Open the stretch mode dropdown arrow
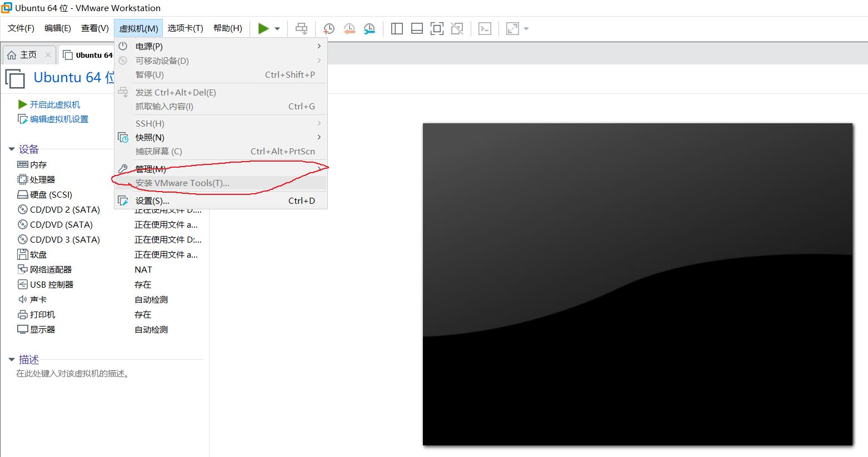The width and height of the screenshot is (868, 457). coord(526,28)
